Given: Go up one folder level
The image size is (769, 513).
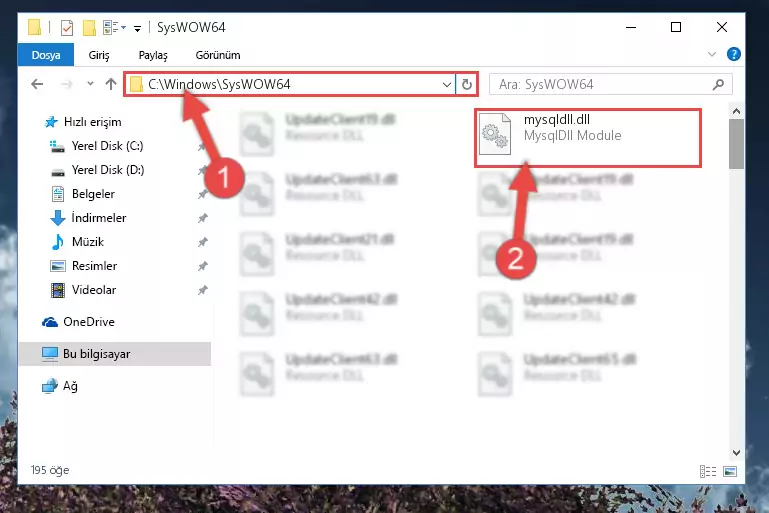Looking at the screenshot, I should pyautogui.click(x=111, y=84).
